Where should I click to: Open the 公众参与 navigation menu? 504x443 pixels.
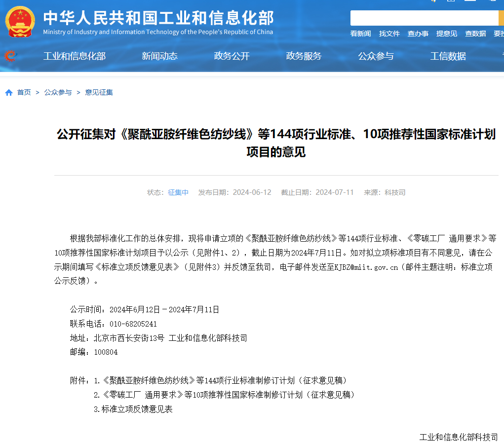(x=376, y=56)
